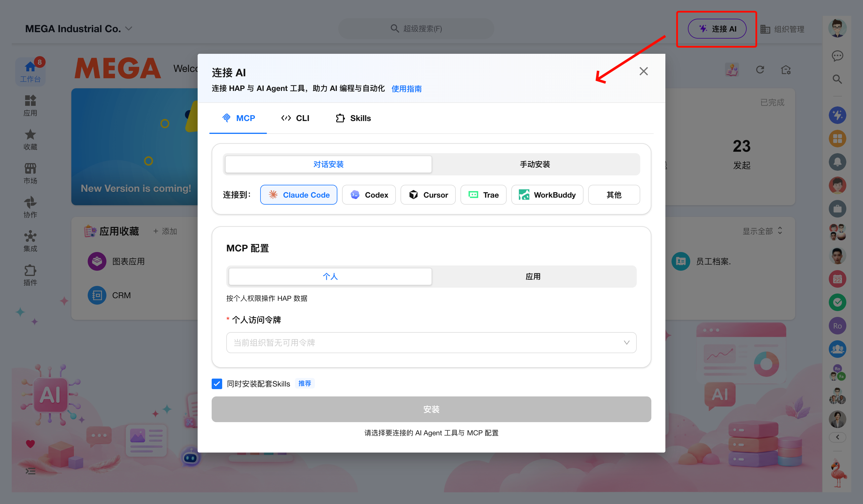Choose WorkBuddy as connection target
This screenshot has width=863, height=504.
547,195
